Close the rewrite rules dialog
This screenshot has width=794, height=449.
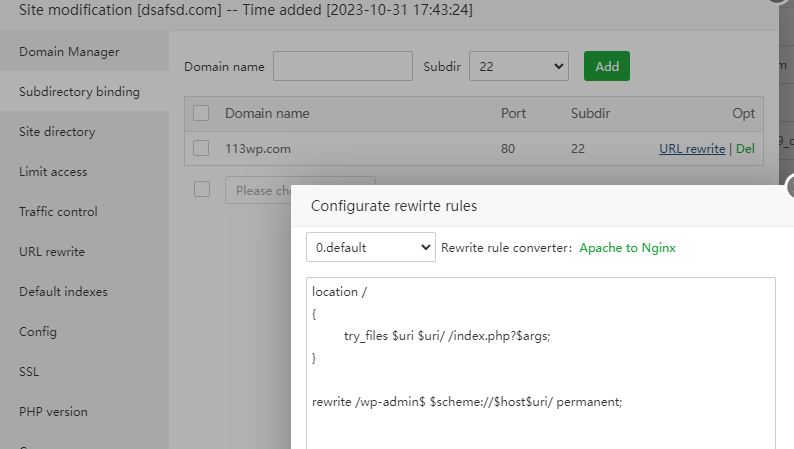pos(791,187)
